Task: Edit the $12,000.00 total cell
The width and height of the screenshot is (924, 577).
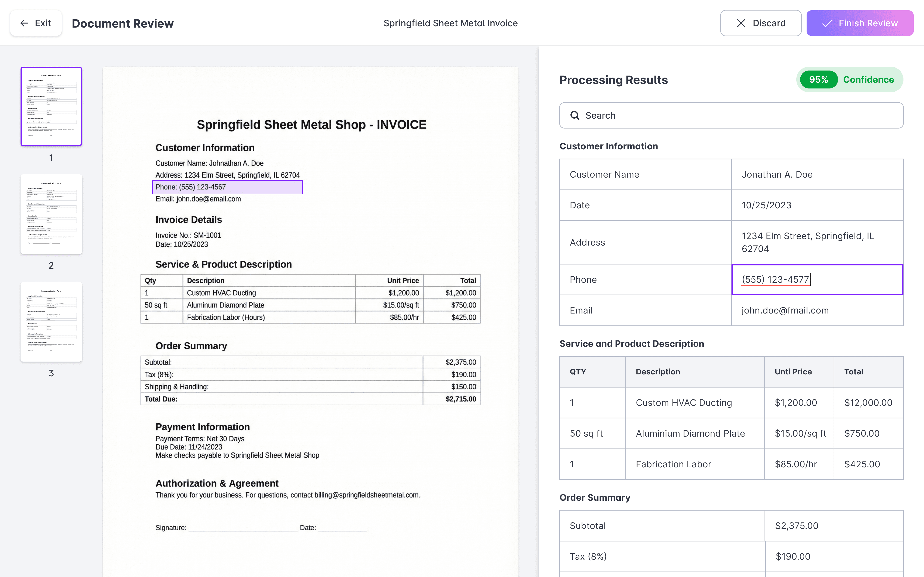Action: [868, 403]
